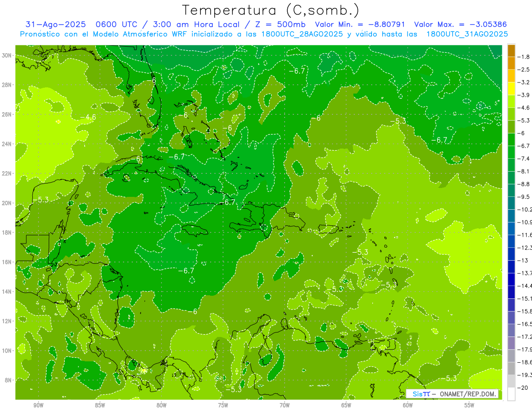Click the '75W' longitude axis label
The width and height of the screenshot is (532, 411).
(223, 405)
